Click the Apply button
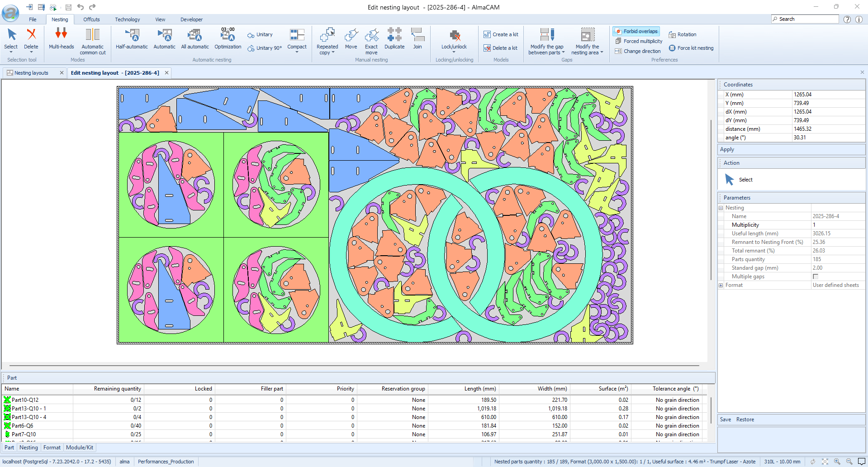The image size is (868, 467). tap(727, 149)
